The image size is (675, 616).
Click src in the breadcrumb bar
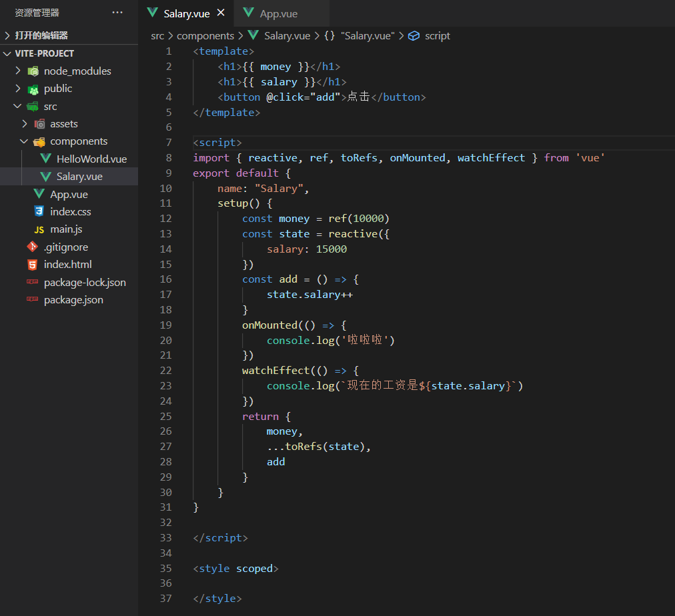[x=157, y=35]
